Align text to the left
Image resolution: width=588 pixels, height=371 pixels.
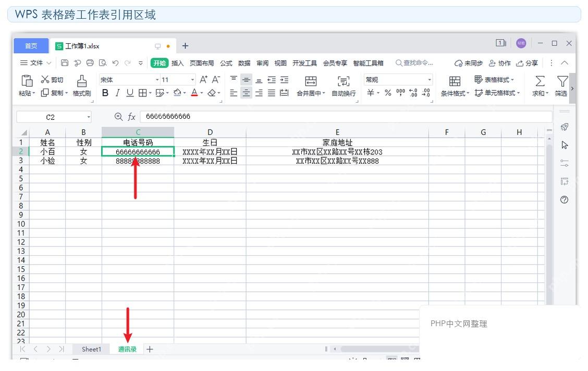[x=234, y=93]
